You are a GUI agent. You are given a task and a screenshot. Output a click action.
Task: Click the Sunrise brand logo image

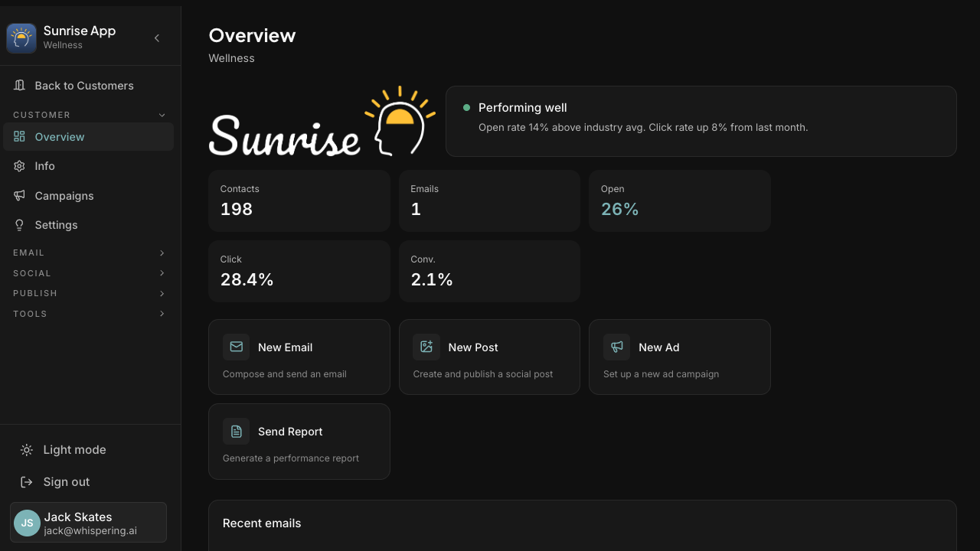(x=322, y=121)
